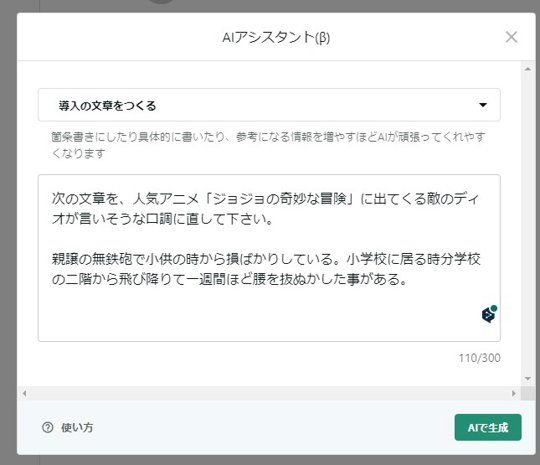Viewport: 540px width, 465px height.
Task: Click the AIアシスタント(β) title text
Action: (276, 37)
